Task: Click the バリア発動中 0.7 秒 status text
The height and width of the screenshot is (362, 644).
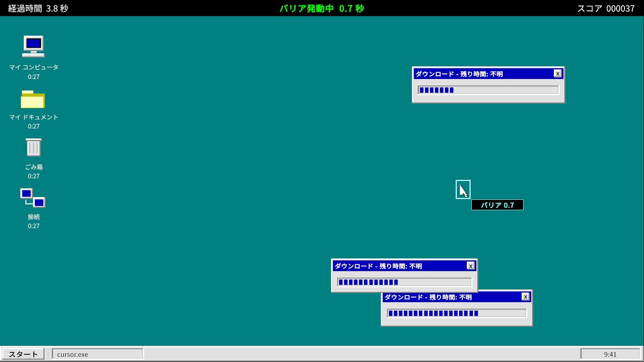Action: pos(322,8)
